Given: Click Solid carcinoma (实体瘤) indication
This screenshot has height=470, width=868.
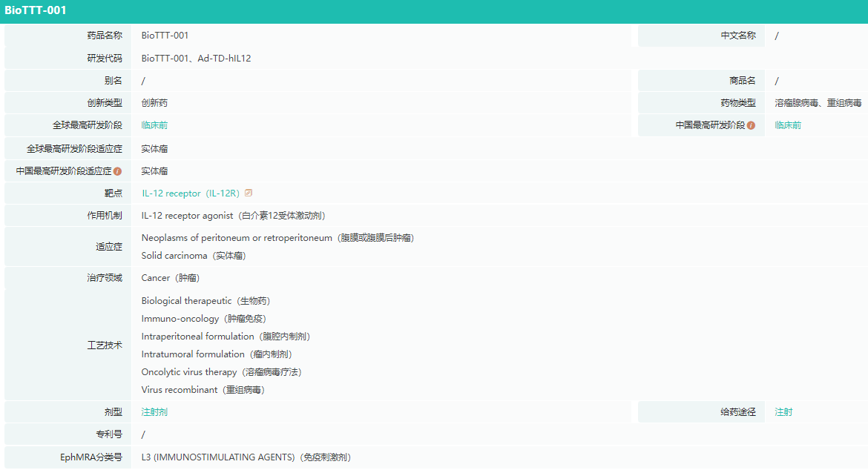Looking at the screenshot, I should click(194, 256).
